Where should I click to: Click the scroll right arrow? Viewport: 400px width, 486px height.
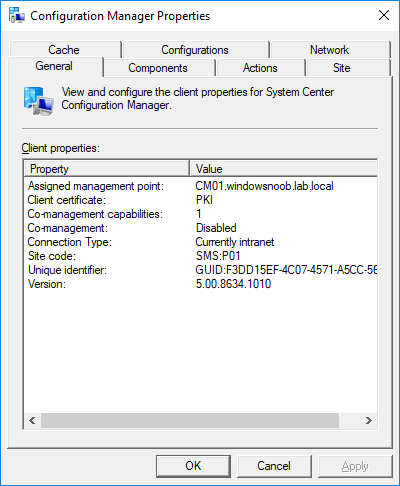tap(369, 420)
